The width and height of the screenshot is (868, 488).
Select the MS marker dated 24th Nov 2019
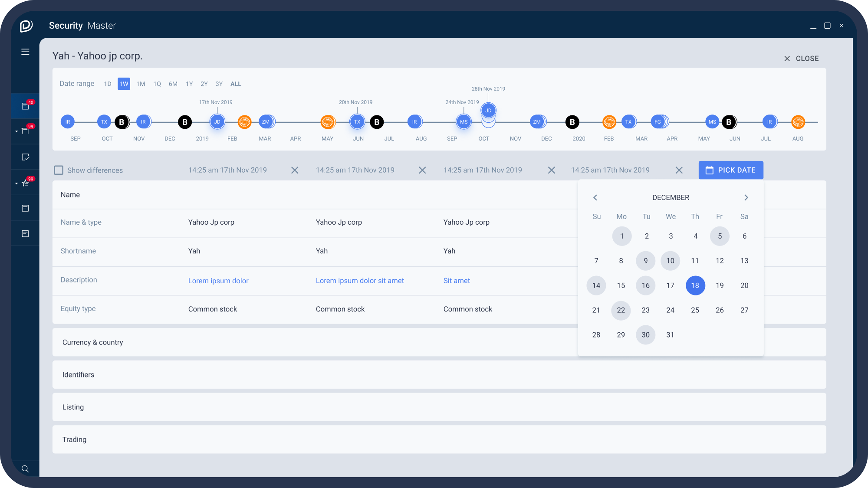[464, 122]
